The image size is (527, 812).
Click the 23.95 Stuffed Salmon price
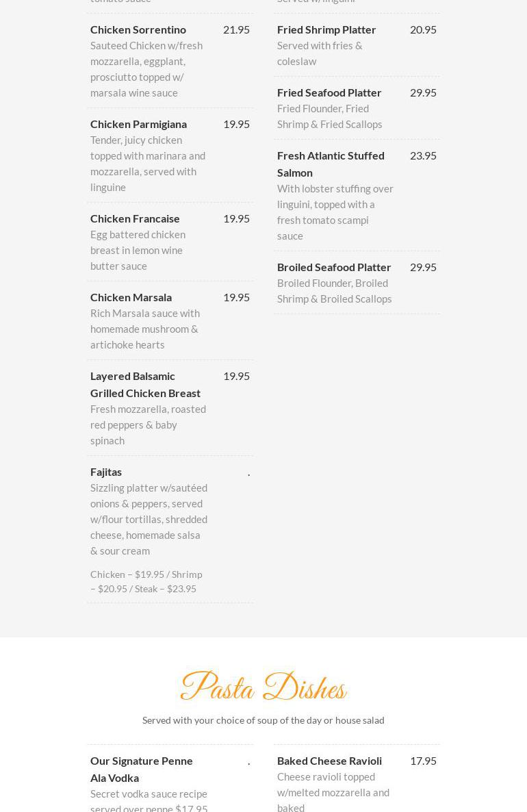pos(423,155)
